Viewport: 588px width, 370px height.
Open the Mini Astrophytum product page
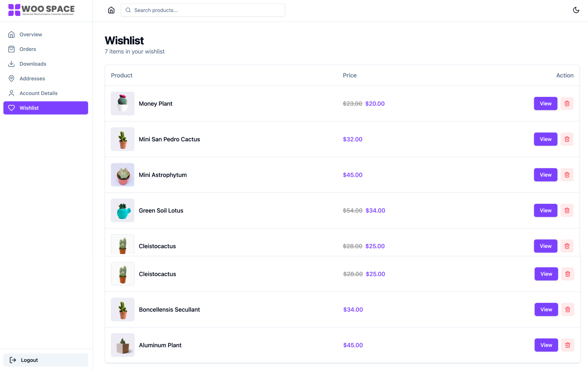(x=545, y=175)
